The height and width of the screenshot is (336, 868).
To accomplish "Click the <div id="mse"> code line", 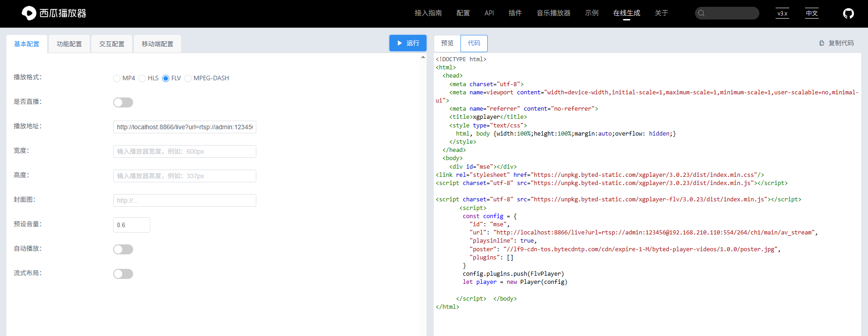I will click(x=483, y=167).
